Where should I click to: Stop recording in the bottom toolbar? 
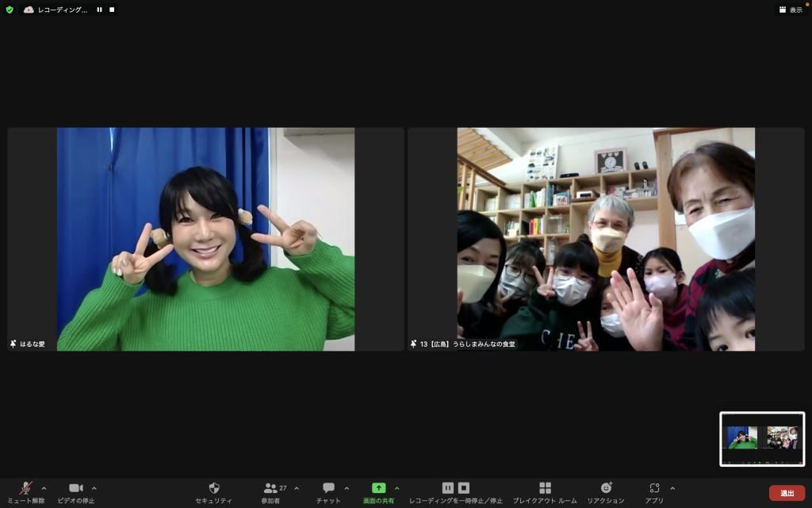tap(464, 488)
